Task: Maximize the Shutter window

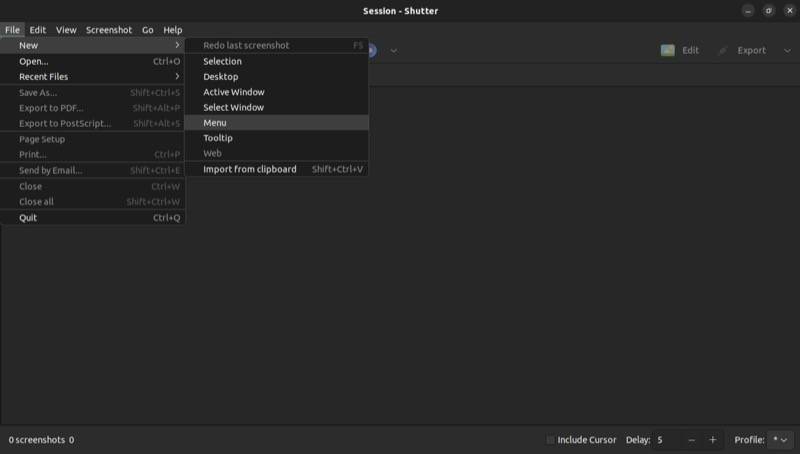Action: point(769,11)
